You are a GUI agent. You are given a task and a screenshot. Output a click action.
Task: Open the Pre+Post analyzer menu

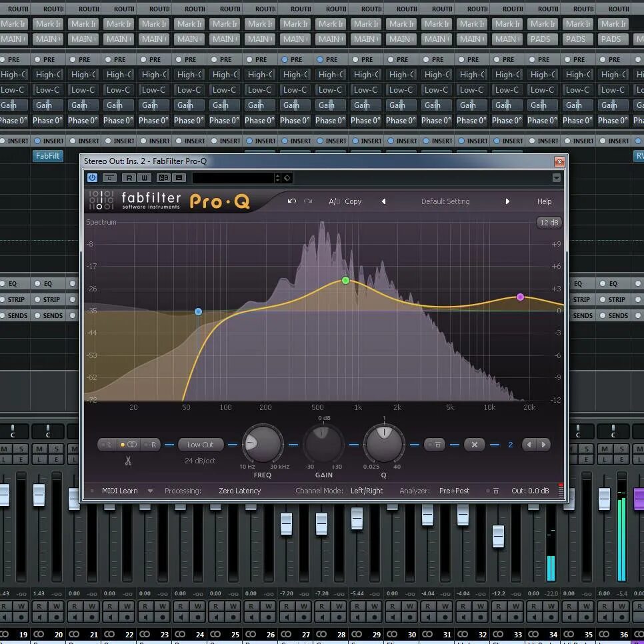click(454, 491)
